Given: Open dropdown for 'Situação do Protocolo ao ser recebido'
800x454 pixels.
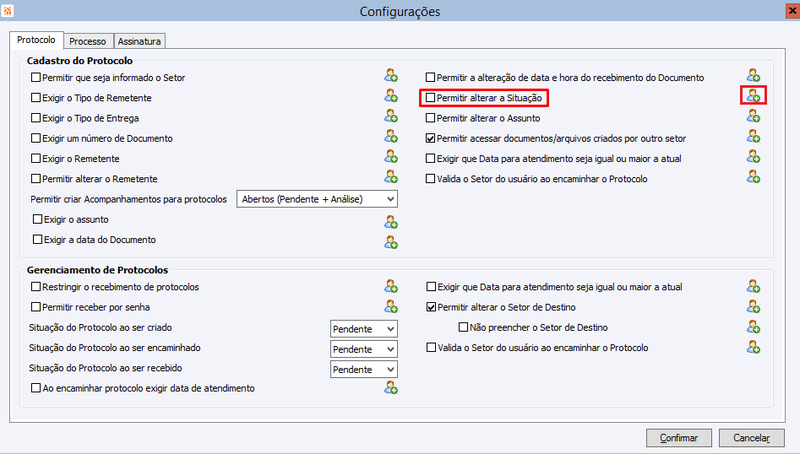Looking at the screenshot, I should 364,369.
